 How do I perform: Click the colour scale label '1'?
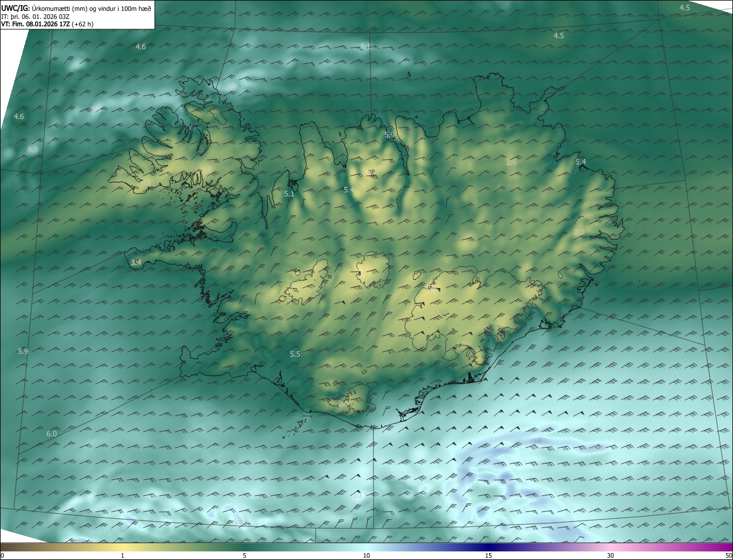pyautogui.click(x=123, y=555)
